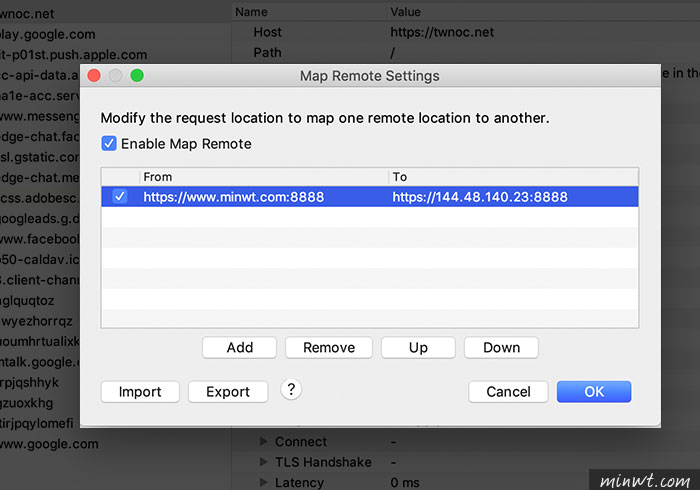
Task: Select the To cell https://144.48.140.23:8888
Action: pyautogui.click(x=480, y=197)
